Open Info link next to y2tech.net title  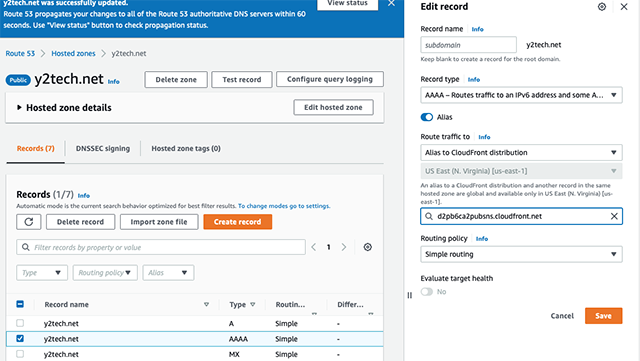(x=113, y=82)
